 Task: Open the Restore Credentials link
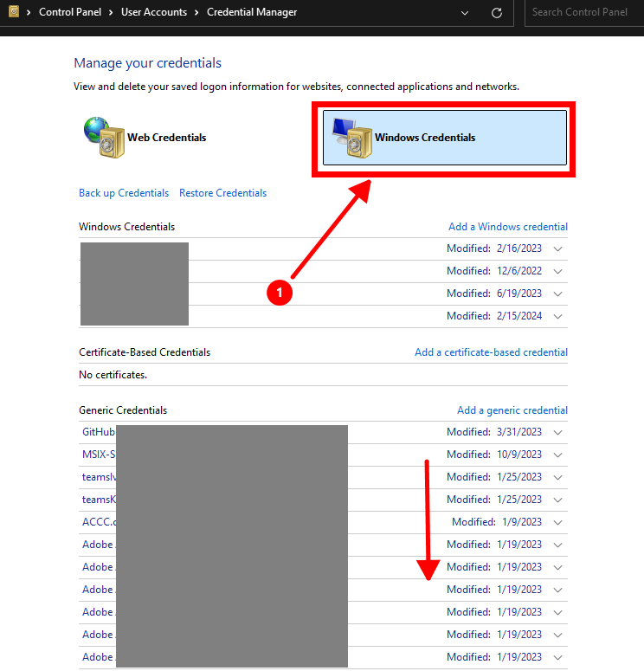click(x=222, y=193)
